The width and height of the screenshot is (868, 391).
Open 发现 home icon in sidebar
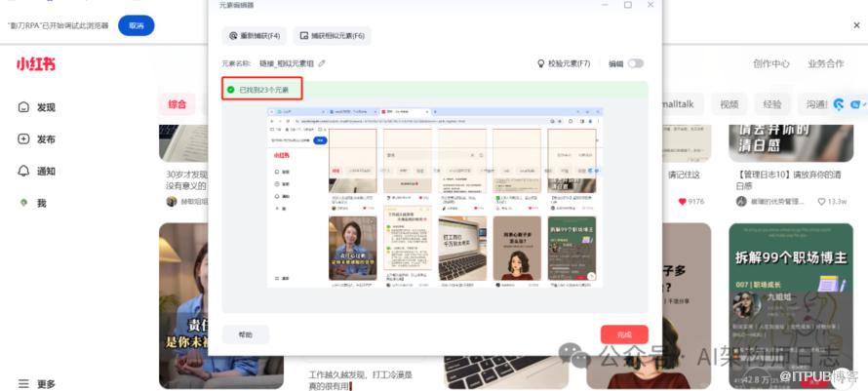tap(24, 107)
